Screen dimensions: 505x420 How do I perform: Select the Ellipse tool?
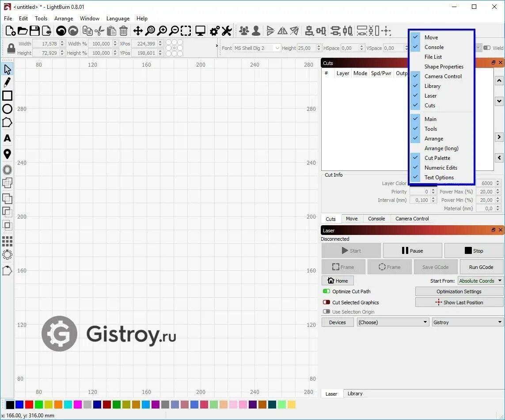point(7,109)
